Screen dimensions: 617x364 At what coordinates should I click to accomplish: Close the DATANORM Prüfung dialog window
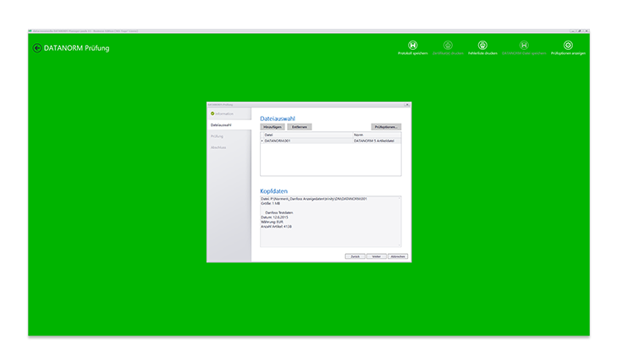[x=407, y=105]
